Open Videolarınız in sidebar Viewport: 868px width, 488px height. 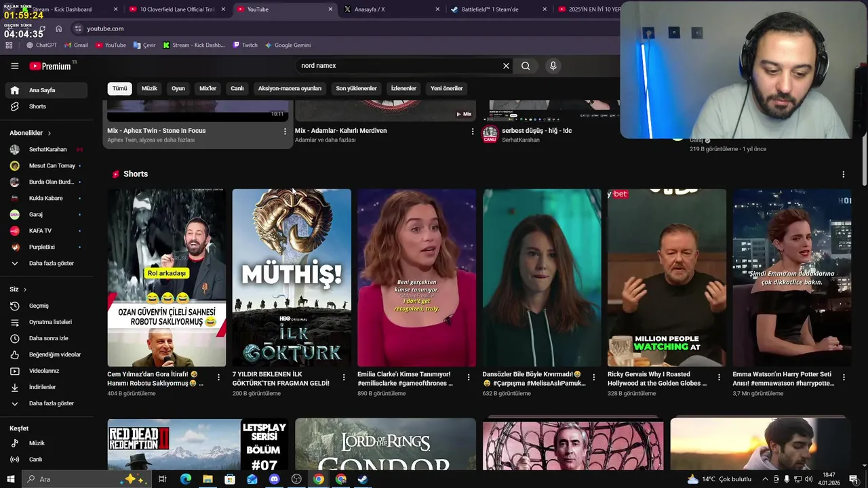click(46, 371)
